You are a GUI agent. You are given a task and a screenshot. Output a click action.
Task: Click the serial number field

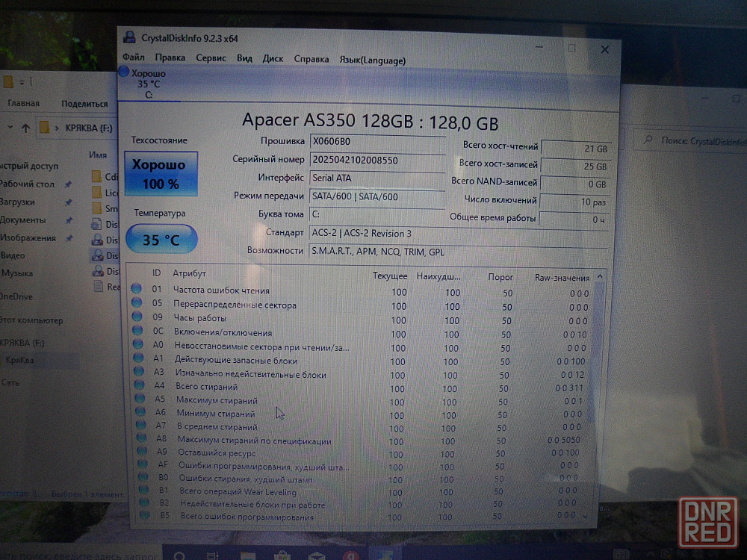click(x=377, y=160)
